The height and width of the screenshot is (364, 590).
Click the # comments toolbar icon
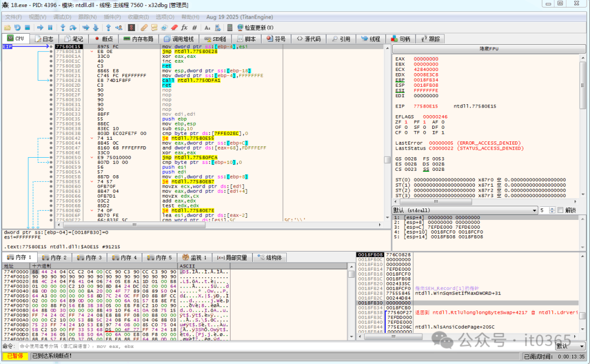tap(194, 27)
